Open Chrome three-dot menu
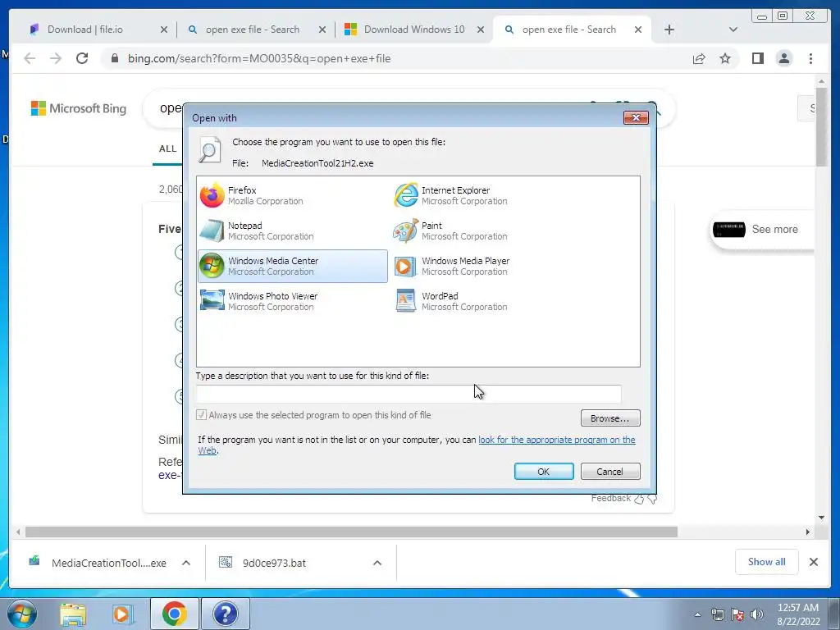The image size is (840, 630). [810, 58]
